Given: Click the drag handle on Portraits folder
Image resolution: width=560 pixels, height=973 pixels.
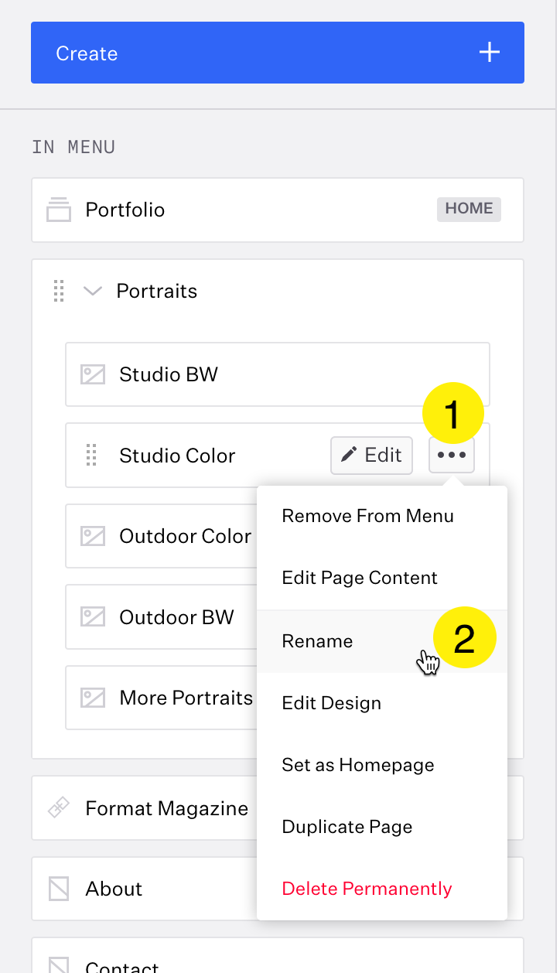Looking at the screenshot, I should pos(59,292).
